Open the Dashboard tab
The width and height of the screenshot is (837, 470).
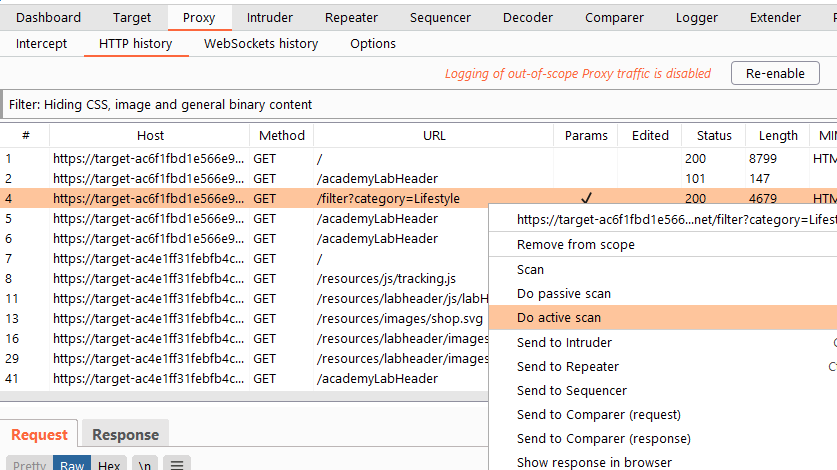tap(48, 18)
